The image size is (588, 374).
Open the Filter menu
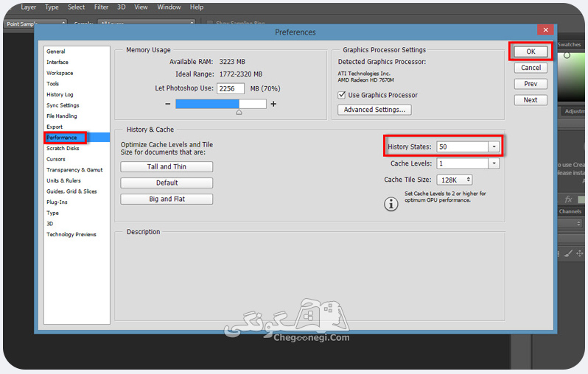[101, 7]
